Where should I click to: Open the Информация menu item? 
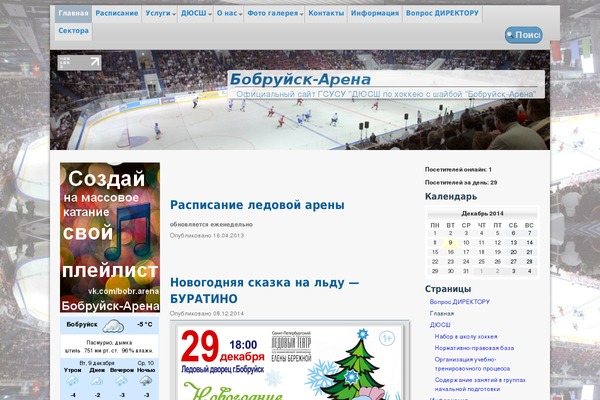375,13
